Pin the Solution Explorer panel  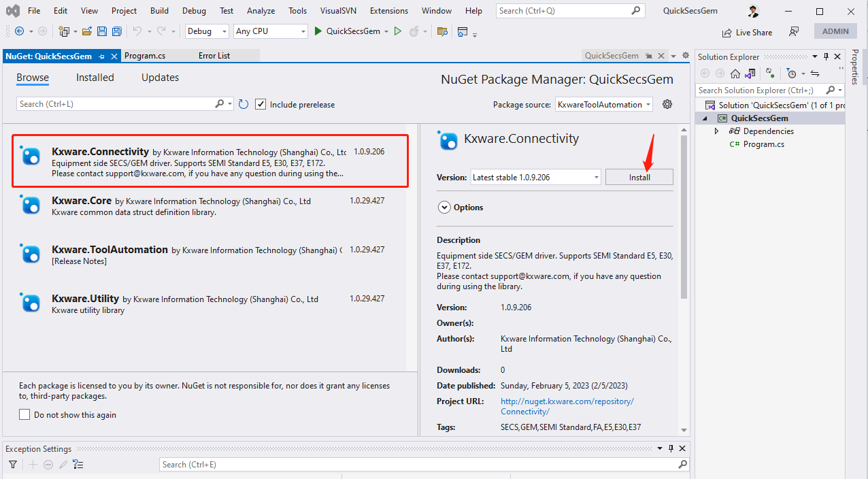tap(826, 56)
